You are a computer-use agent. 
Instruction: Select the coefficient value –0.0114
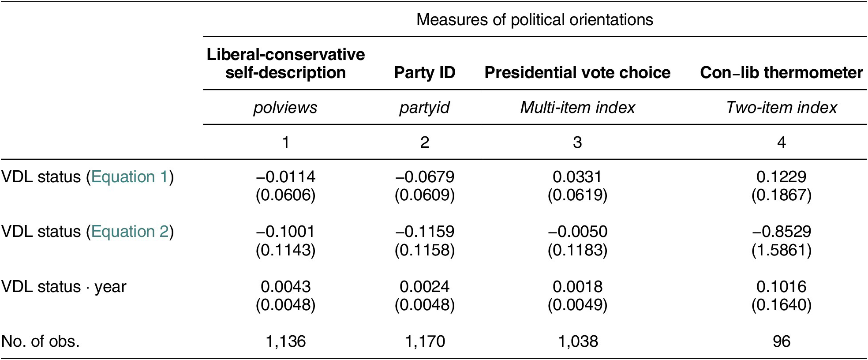pos(286,177)
